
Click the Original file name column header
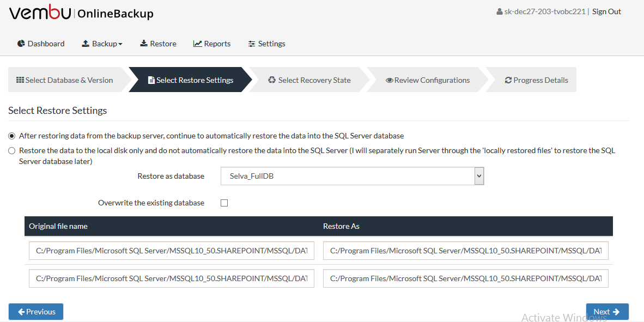click(x=58, y=226)
